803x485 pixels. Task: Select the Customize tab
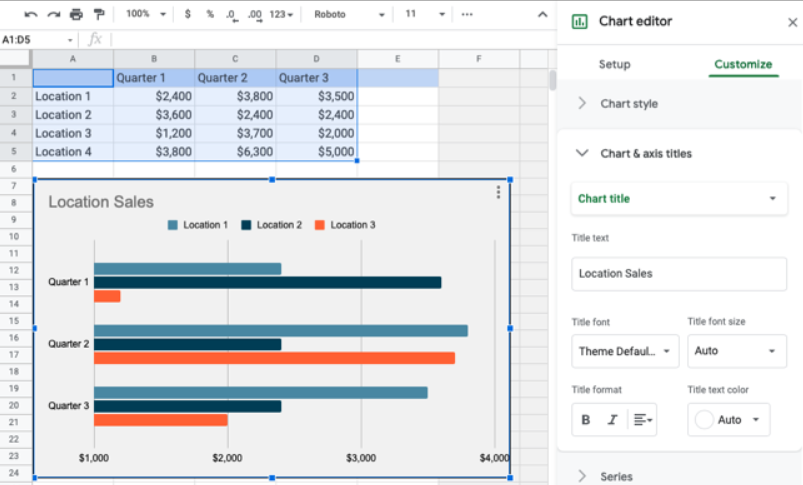742,64
